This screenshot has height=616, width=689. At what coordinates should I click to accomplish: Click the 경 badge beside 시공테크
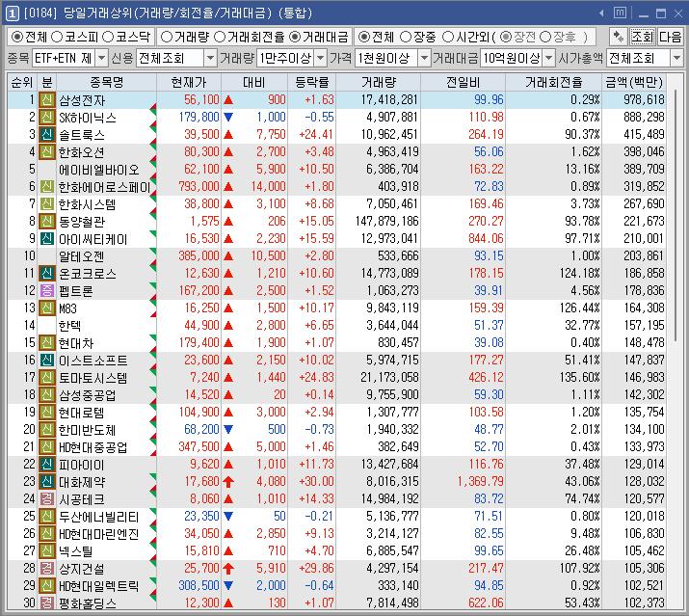(46, 499)
